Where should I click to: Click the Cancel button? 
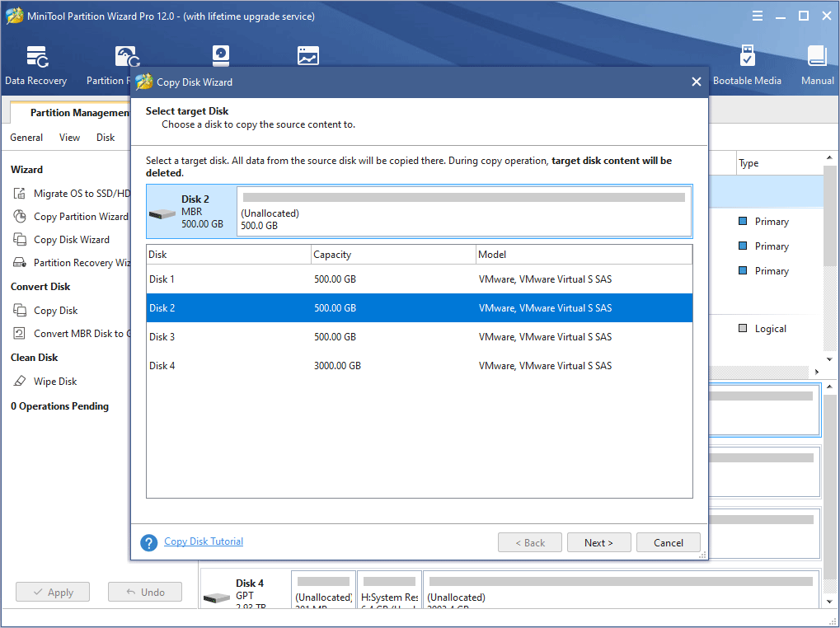(x=668, y=542)
